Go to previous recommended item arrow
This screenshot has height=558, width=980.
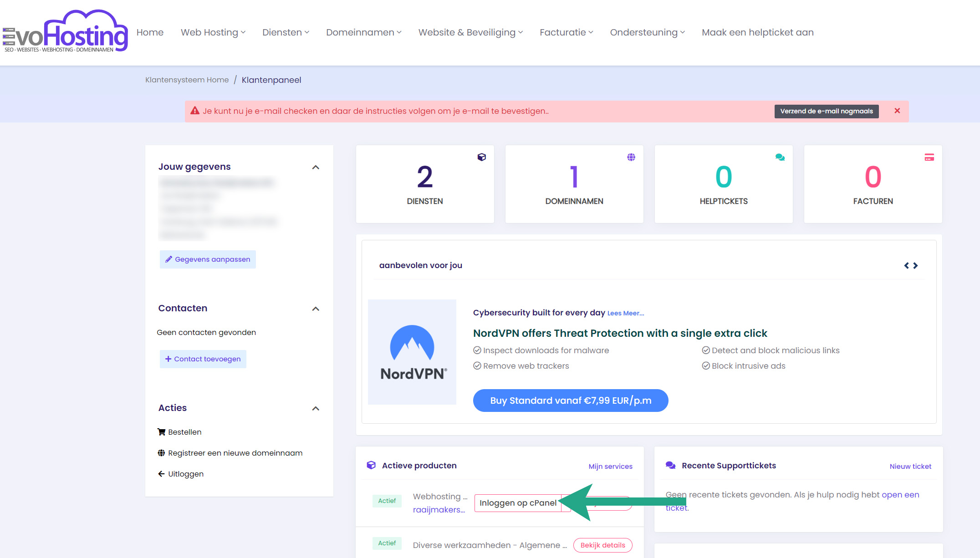(x=906, y=265)
